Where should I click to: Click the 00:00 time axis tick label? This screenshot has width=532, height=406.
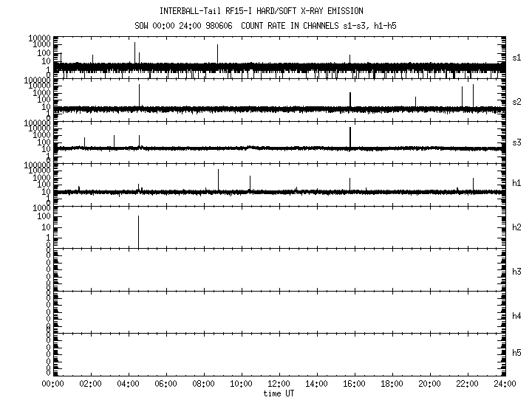coord(53,384)
